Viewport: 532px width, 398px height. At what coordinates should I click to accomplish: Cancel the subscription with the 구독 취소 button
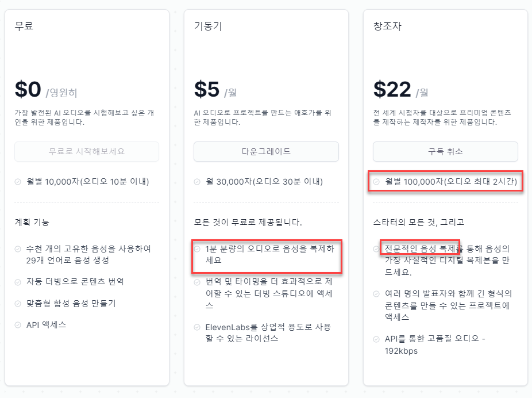(x=445, y=152)
